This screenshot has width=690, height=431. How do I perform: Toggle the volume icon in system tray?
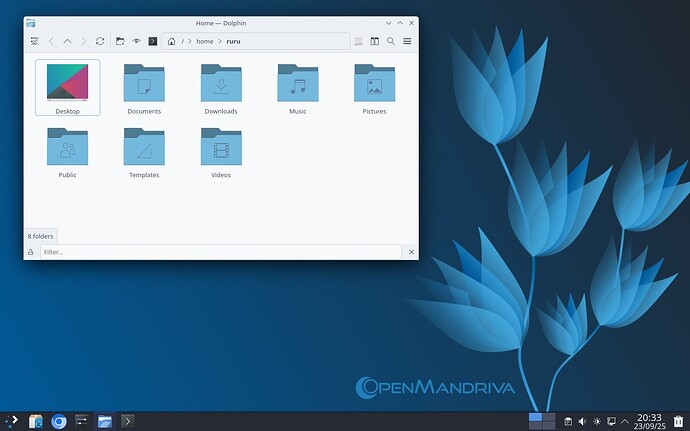[582, 421]
